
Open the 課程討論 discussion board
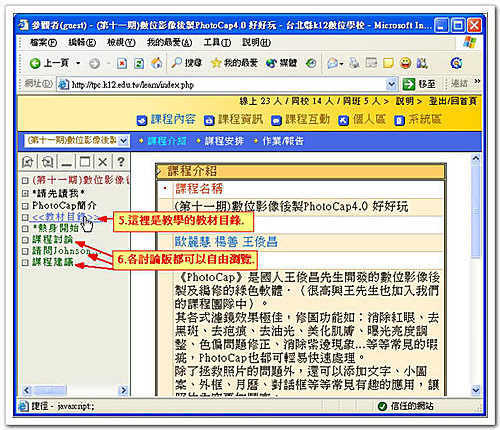pos(52,239)
